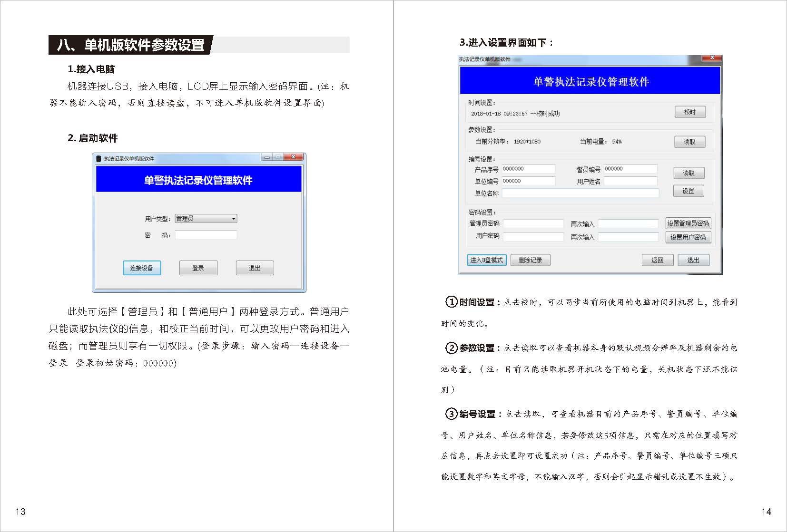Click the 进入U盘模式 button
This screenshot has width=787, height=532.
click(x=487, y=260)
